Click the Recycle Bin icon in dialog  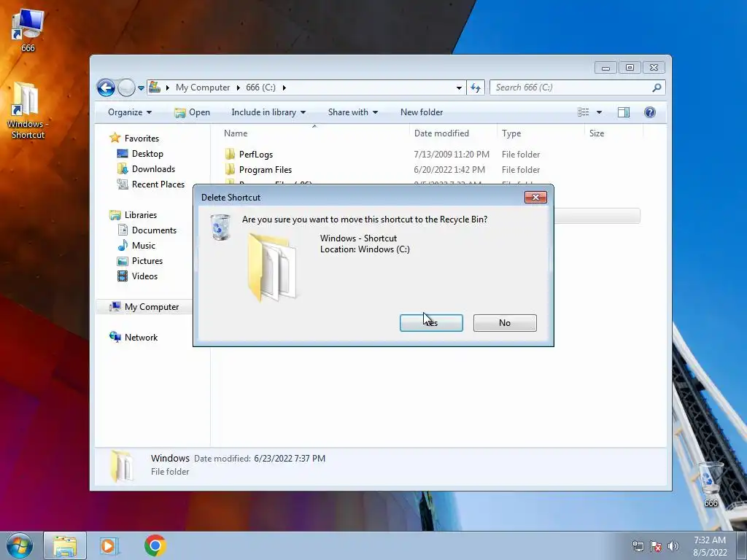click(220, 227)
